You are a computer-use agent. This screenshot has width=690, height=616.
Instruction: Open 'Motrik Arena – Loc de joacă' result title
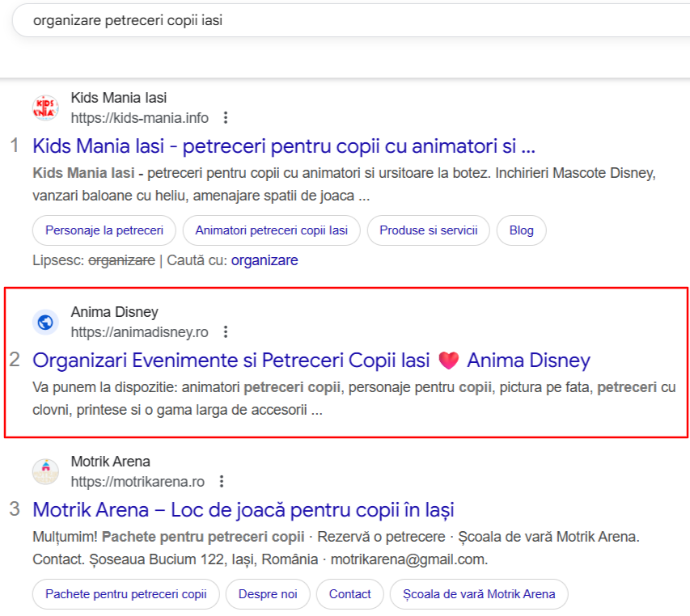[x=243, y=509]
